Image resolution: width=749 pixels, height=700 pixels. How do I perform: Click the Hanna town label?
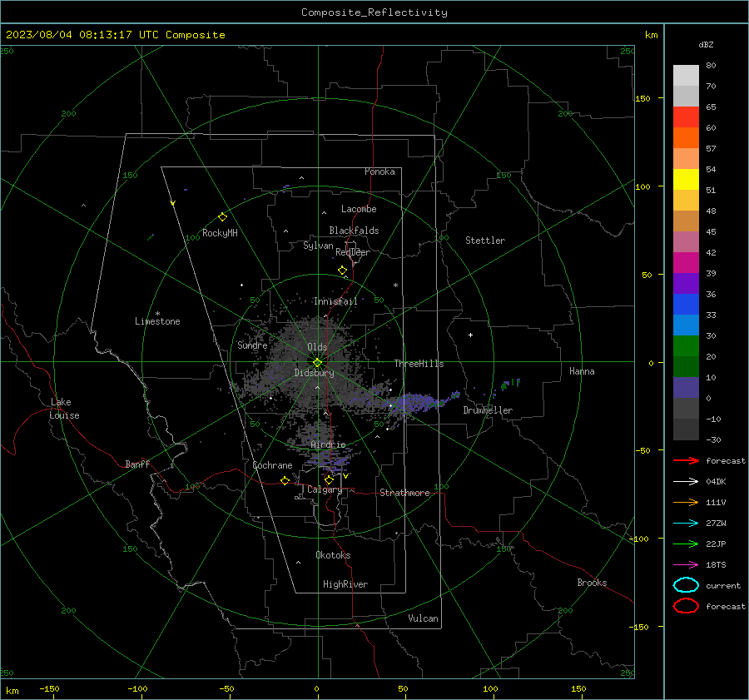pos(582,371)
